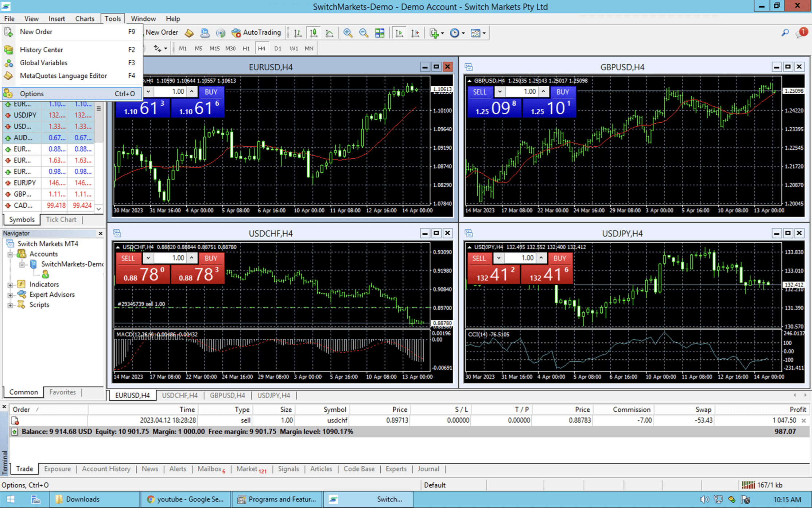Select the Exposure tab in terminal

[58, 469]
